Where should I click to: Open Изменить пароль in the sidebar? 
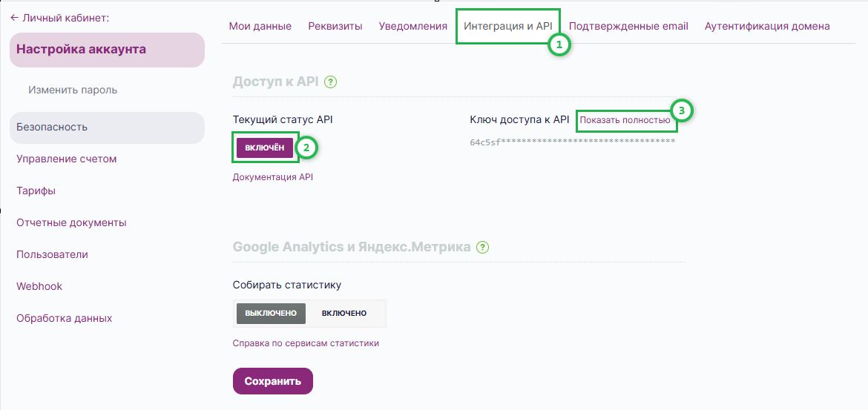click(x=73, y=90)
